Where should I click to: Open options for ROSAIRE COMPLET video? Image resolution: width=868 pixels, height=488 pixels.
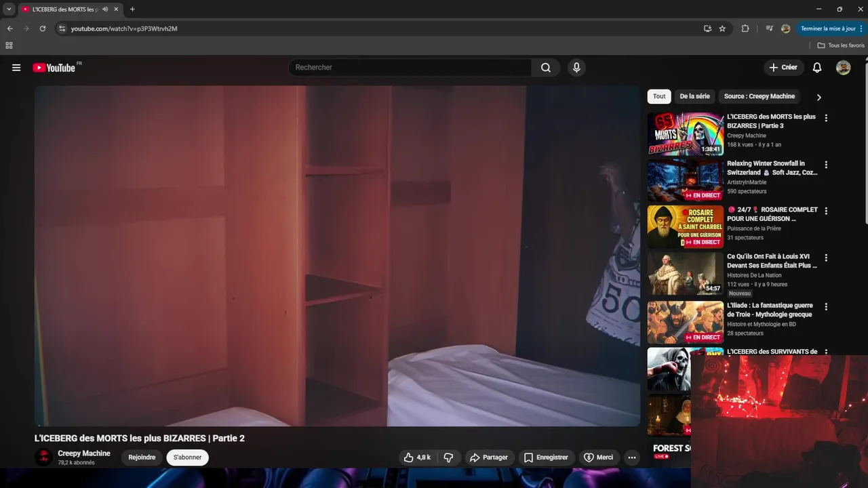click(x=826, y=211)
